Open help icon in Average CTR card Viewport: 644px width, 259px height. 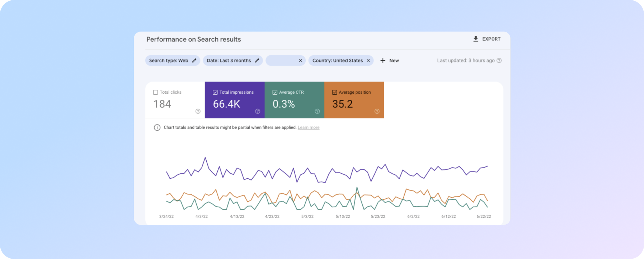[x=317, y=111]
